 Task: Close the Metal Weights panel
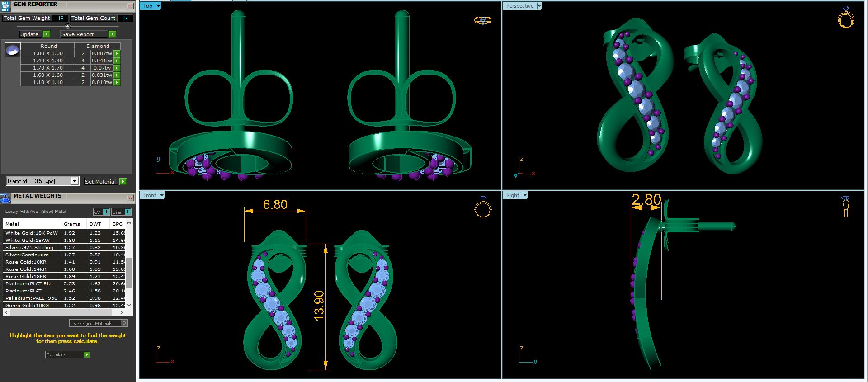coord(130,198)
